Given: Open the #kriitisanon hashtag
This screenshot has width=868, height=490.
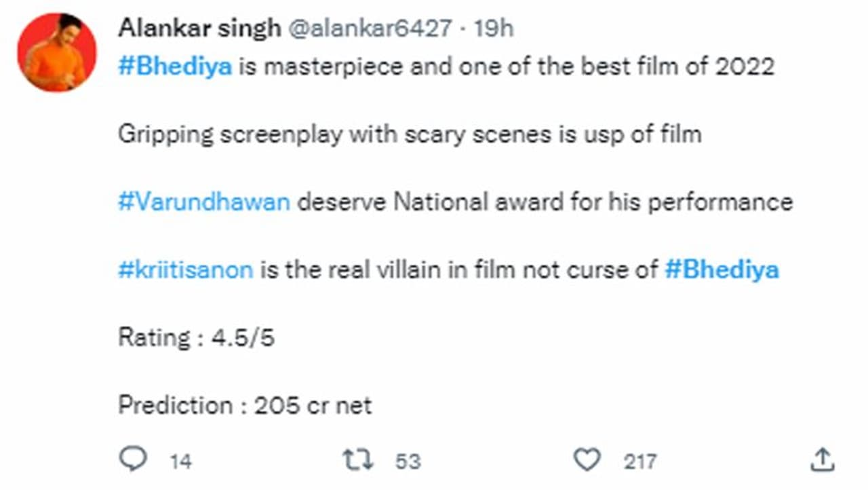Looking at the screenshot, I should click(x=185, y=270).
